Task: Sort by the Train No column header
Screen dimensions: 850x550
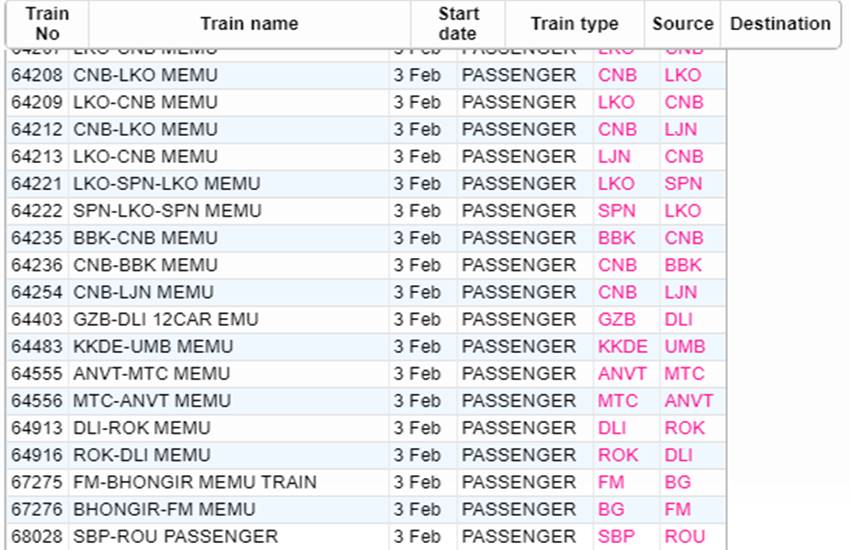Action: pyautogui.click(x=47, y=24)
